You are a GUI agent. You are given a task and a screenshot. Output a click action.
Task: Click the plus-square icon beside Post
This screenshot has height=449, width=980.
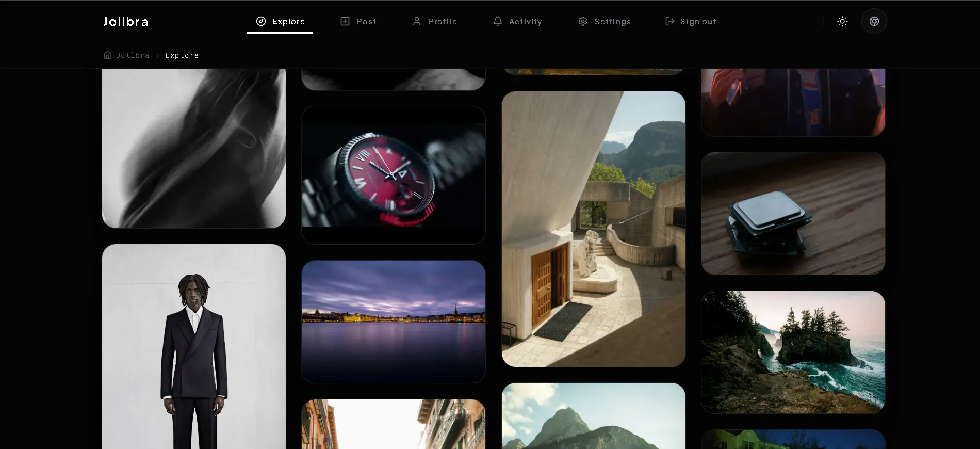345,21
